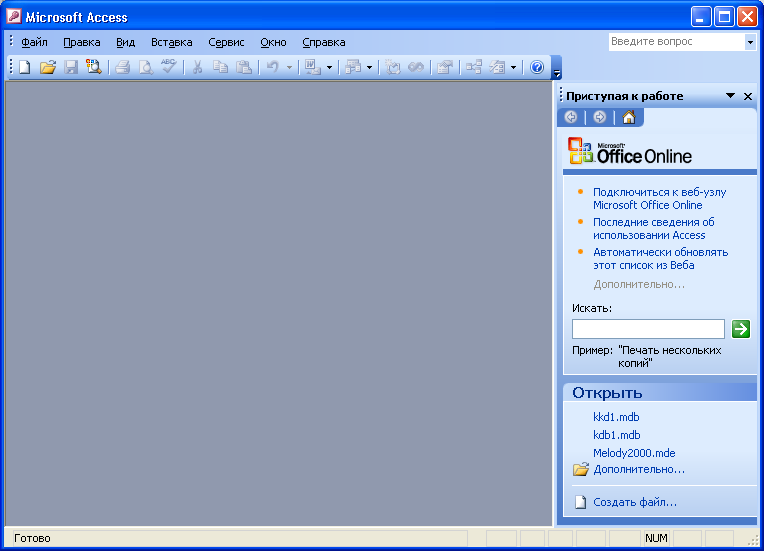Click the New Object toolbar icon
764x551 pixels.
[x=497, y=67]
